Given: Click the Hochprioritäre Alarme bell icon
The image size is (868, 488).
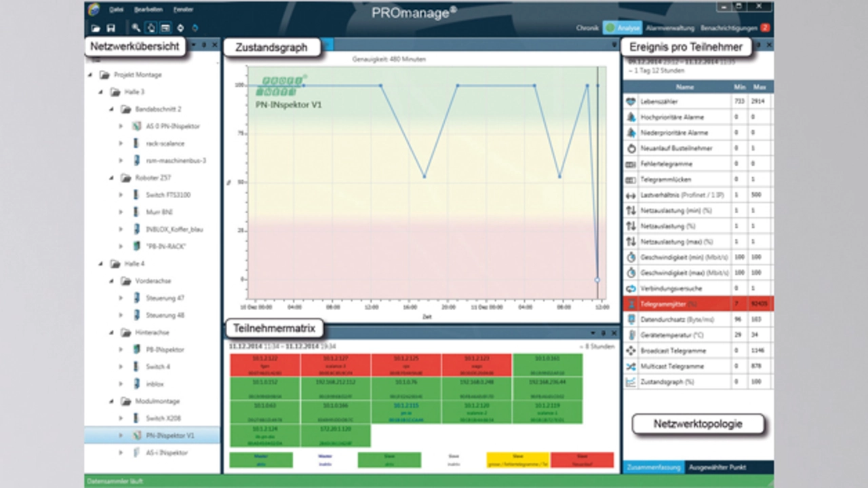Looking at the screenshot, I should (x=631, y=117).
